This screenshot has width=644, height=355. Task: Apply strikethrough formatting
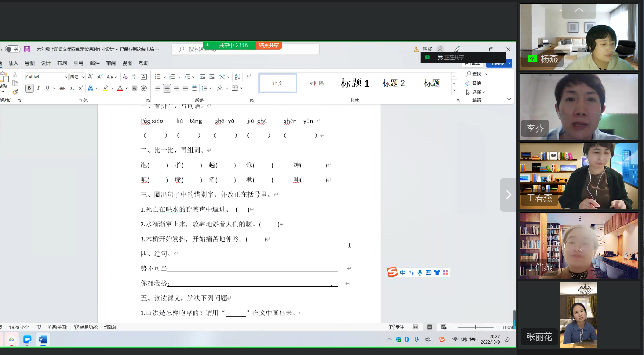tap(62, 88)
